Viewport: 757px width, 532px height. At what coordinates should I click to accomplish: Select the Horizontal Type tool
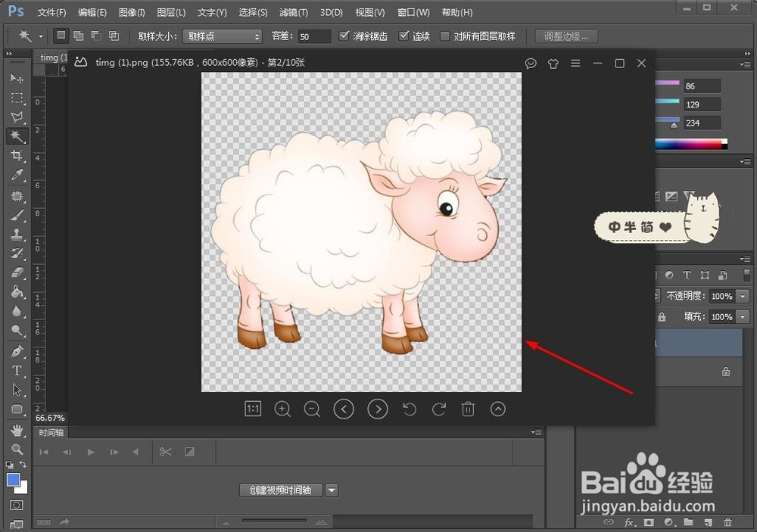17,371
